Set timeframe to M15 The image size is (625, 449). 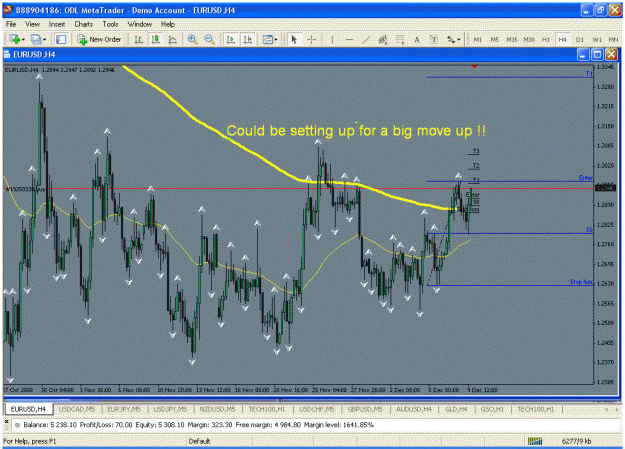pyautogui.click(x=512, y=39)
